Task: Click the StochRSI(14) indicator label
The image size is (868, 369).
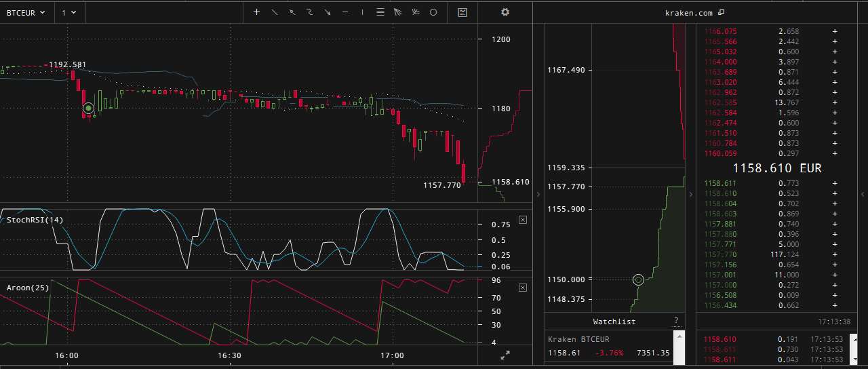Action: point(35,220)
